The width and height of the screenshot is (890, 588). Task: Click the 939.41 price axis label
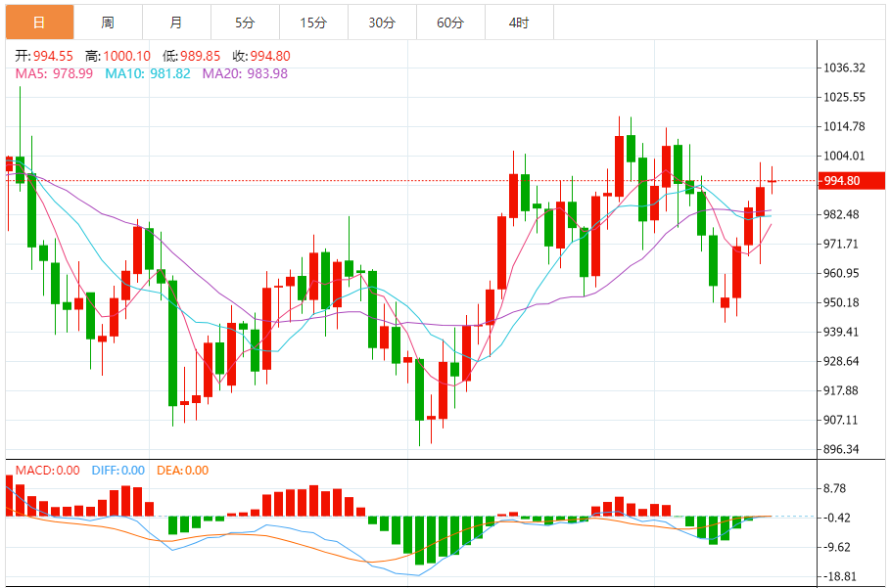pyautogui.click(x=841, y=332)
